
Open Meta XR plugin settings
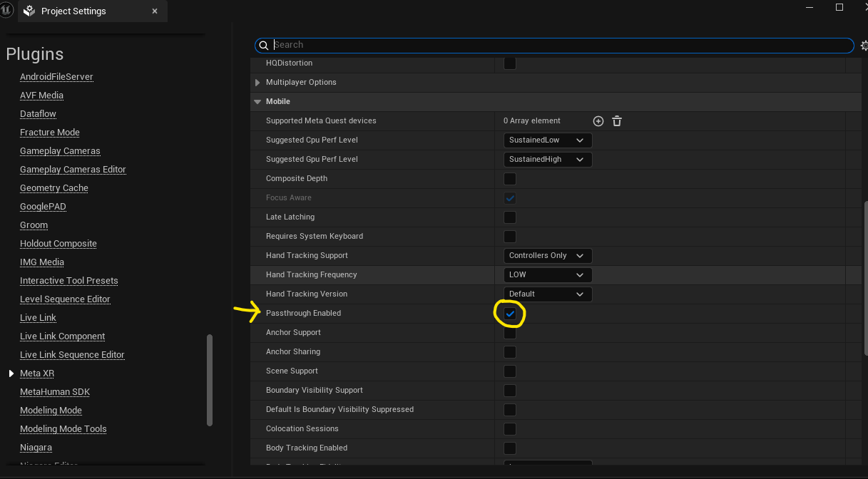coord(37,374)
